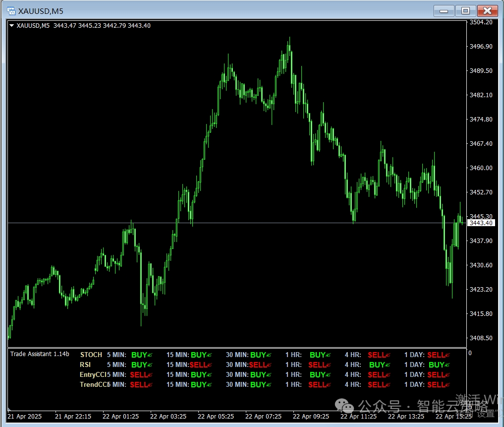Click the 22 Apr 07:25 time axis label
The width and height of the screenshot is (504, 427).
(x=263, y=417)
